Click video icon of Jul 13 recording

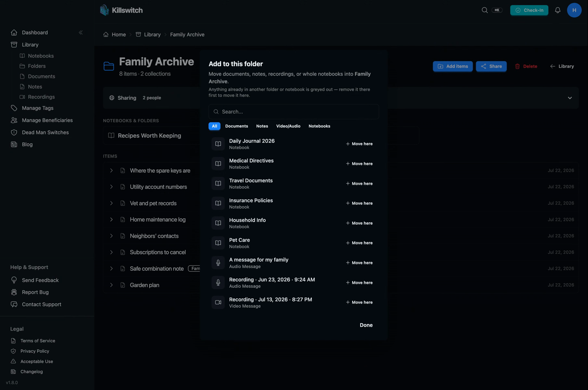click(218, 302)
